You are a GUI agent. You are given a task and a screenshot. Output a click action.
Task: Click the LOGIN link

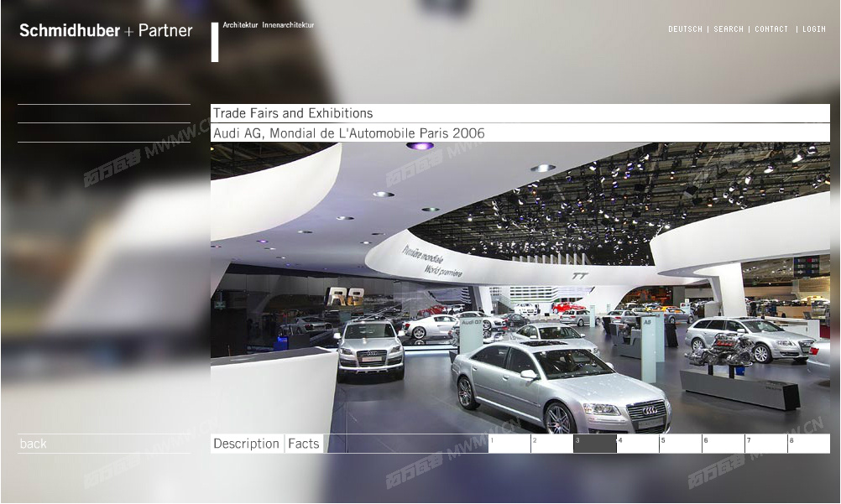813,29
